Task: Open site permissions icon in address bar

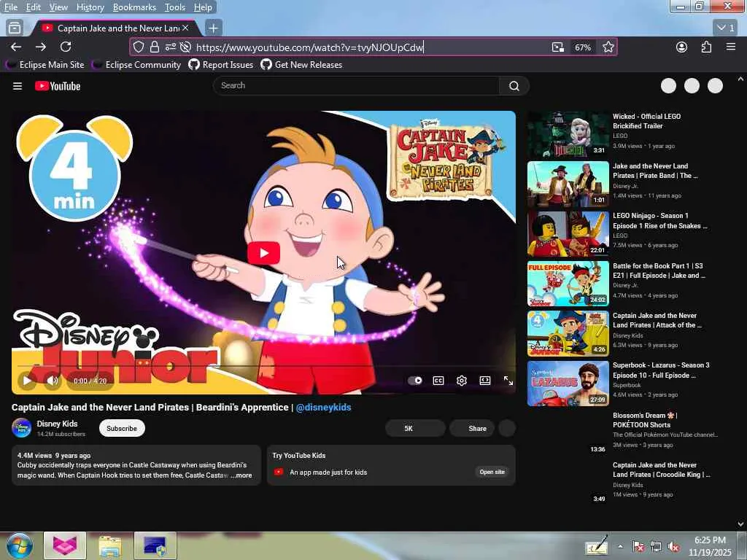Action: point(171,47)
